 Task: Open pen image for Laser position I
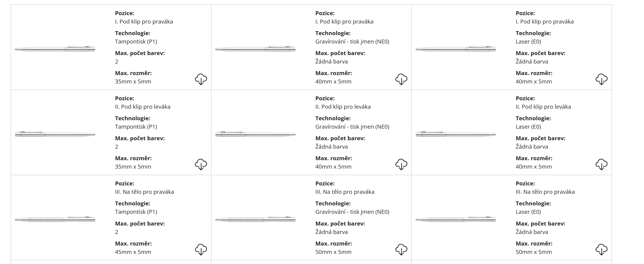[456, 49]
